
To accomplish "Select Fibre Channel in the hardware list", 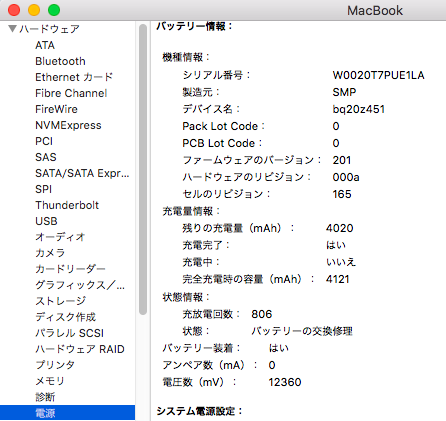I will coord(71,93).
